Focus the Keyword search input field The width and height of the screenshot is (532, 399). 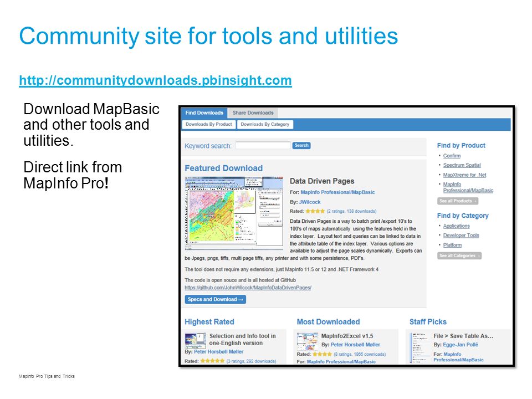point(263,146)
